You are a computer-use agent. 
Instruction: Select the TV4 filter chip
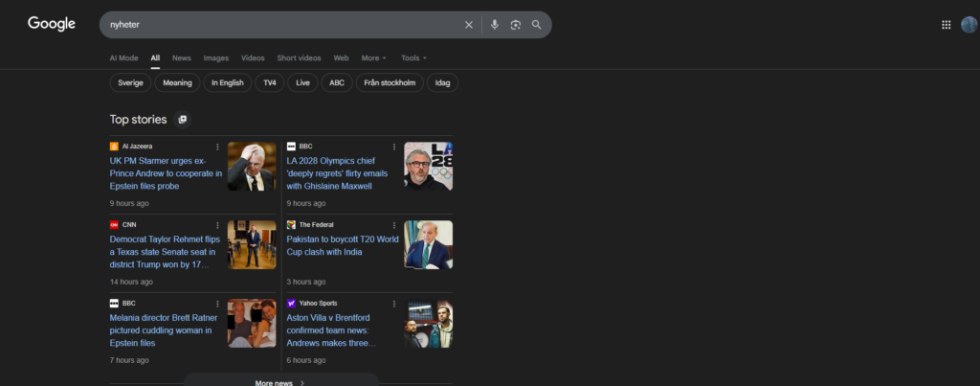(x=270, y=82)
